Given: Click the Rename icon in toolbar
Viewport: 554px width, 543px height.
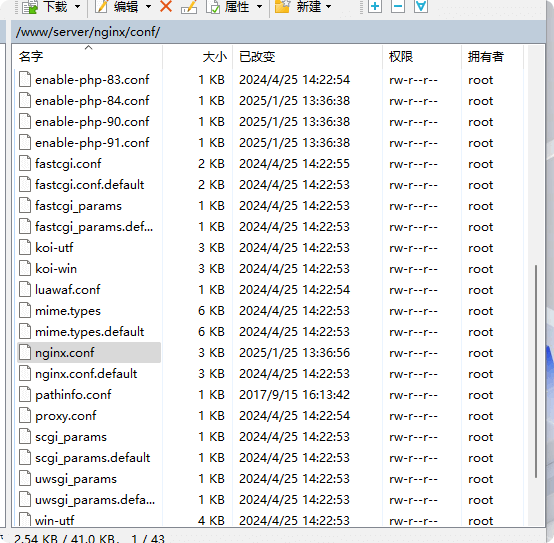Looking at the screenshot, I should [189, 6].
